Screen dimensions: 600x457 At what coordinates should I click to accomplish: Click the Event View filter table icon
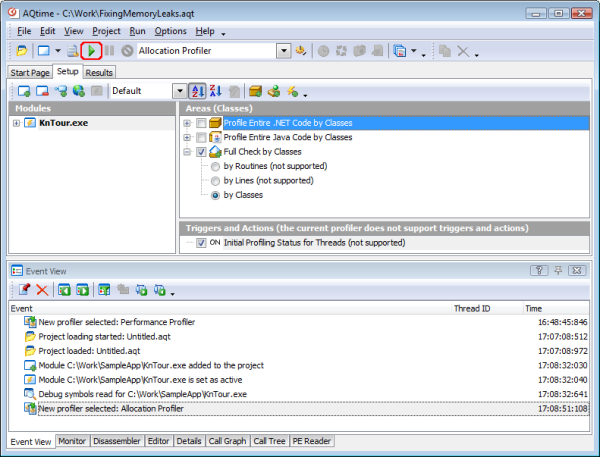click(x=104, y=290)
